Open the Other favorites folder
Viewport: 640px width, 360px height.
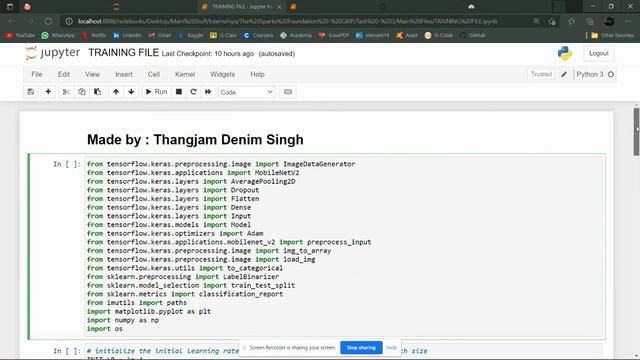[613, 36]
